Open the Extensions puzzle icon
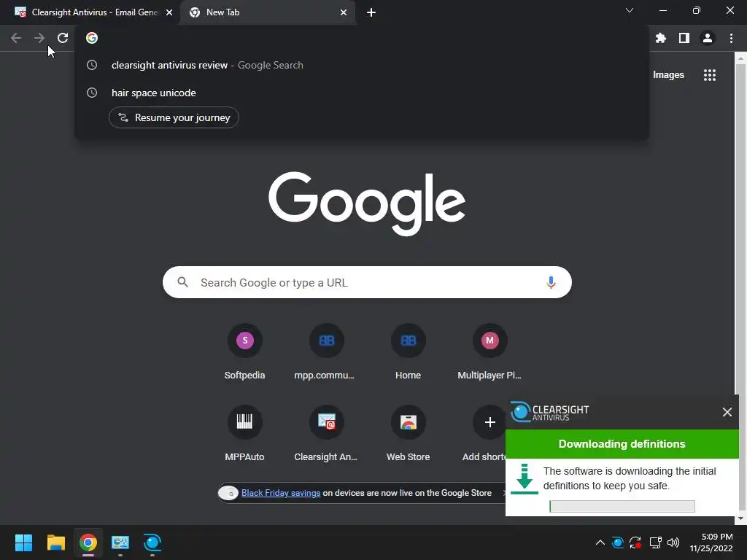 (x=660, y=38)
